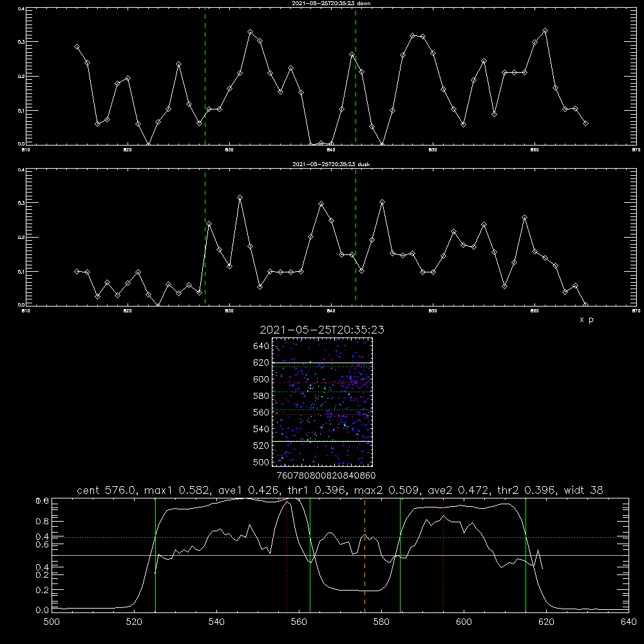
Task: Select bottom plot x-axis label 580
Action: click(381, 622)
